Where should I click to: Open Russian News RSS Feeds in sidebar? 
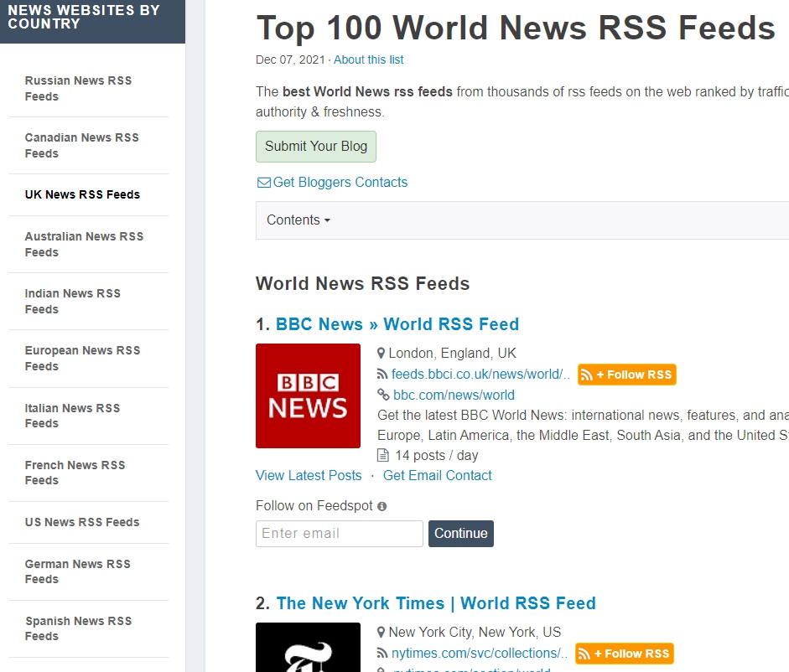[79, 89]
